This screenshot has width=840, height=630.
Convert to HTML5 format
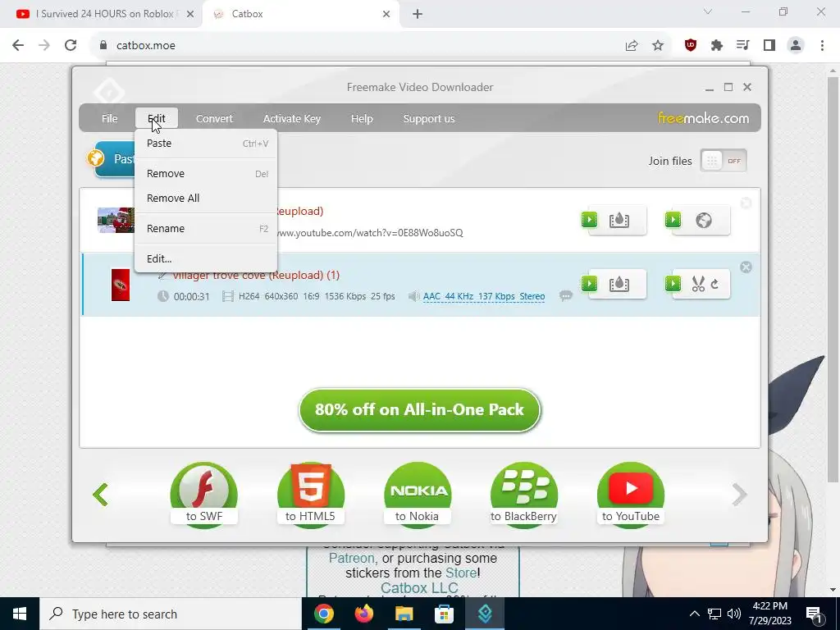(x=310, y=495)
